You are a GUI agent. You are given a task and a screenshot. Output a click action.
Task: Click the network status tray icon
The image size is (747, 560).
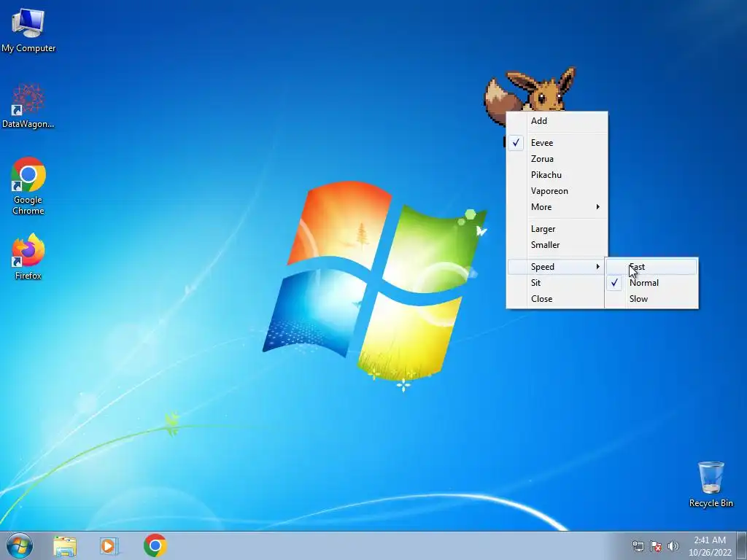[638, 546]
